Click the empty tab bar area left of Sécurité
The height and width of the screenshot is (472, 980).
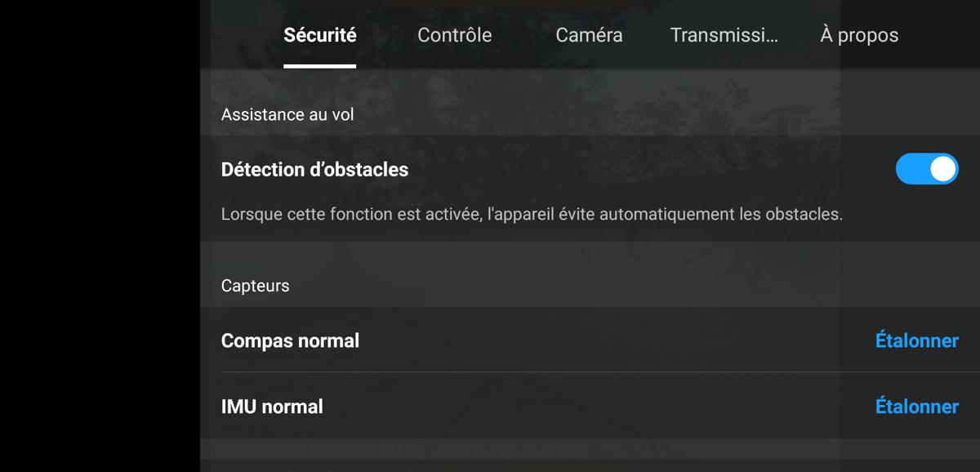coord(242,35)
